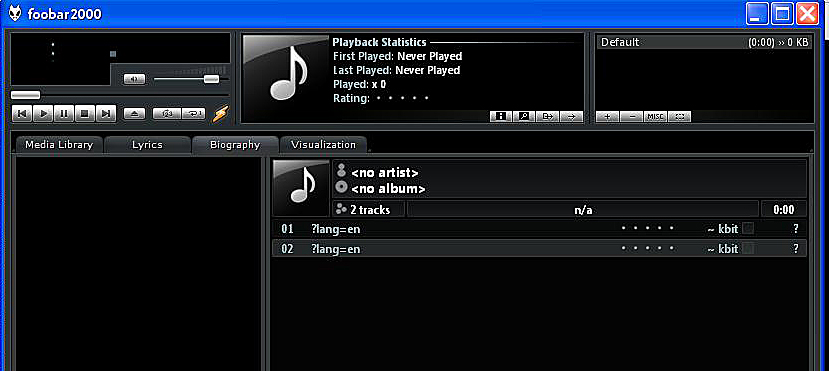Click the foobar2000 title bar icon
The image size is (829, 371).
[15, 13]
